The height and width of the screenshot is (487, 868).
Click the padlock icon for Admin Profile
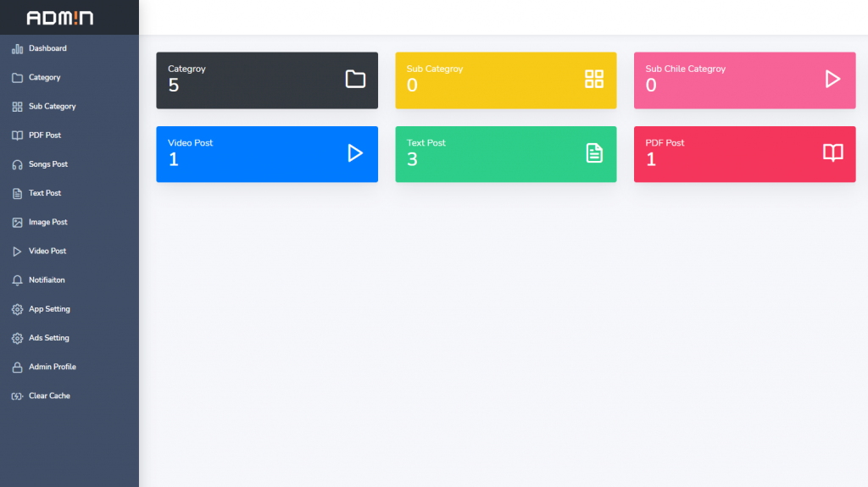point(17,368)
